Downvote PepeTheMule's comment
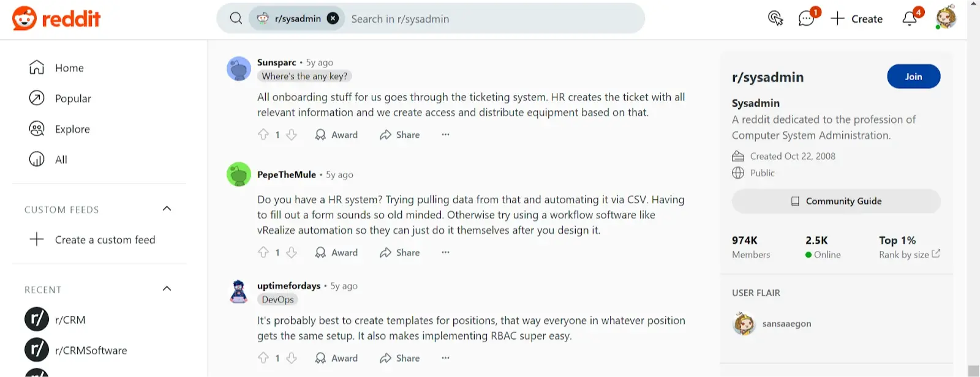The image size is (980, 377). pos(292,252)
